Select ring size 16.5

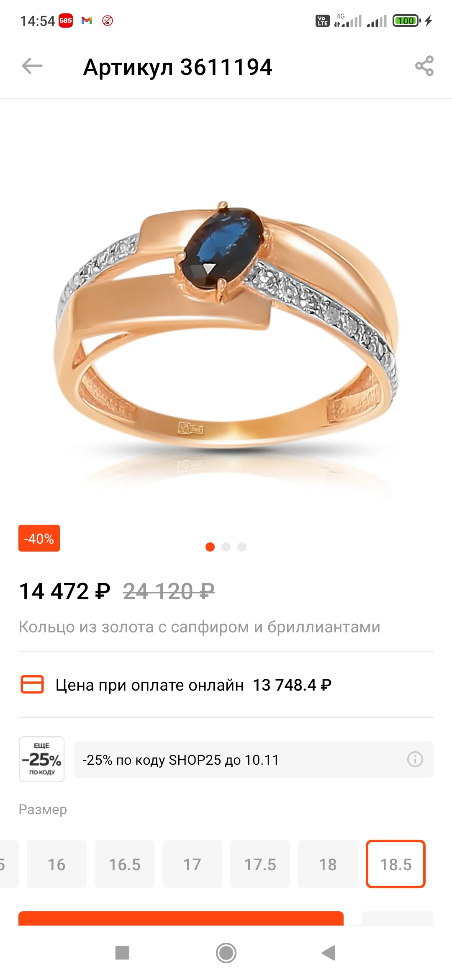click(x=124, y=864)
